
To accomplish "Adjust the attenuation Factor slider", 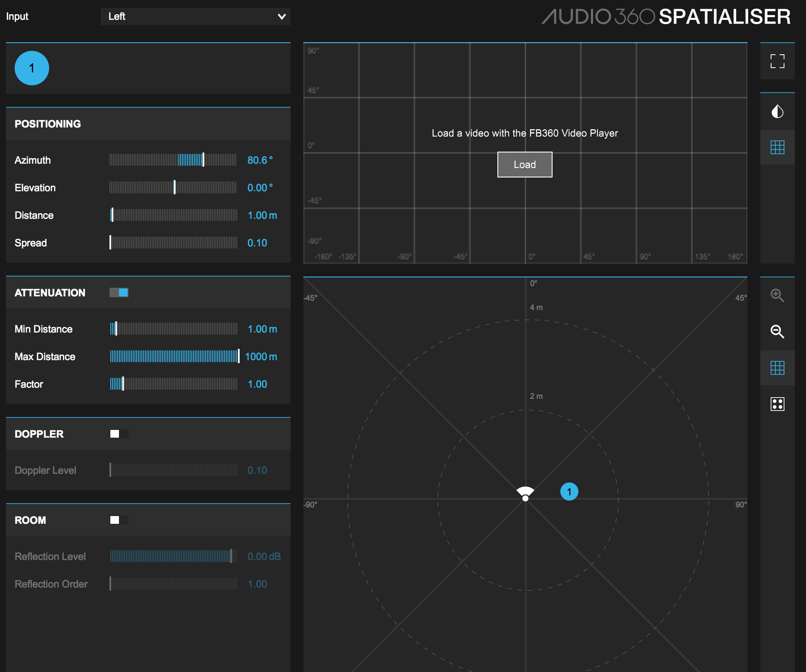I will coord(173,384).
